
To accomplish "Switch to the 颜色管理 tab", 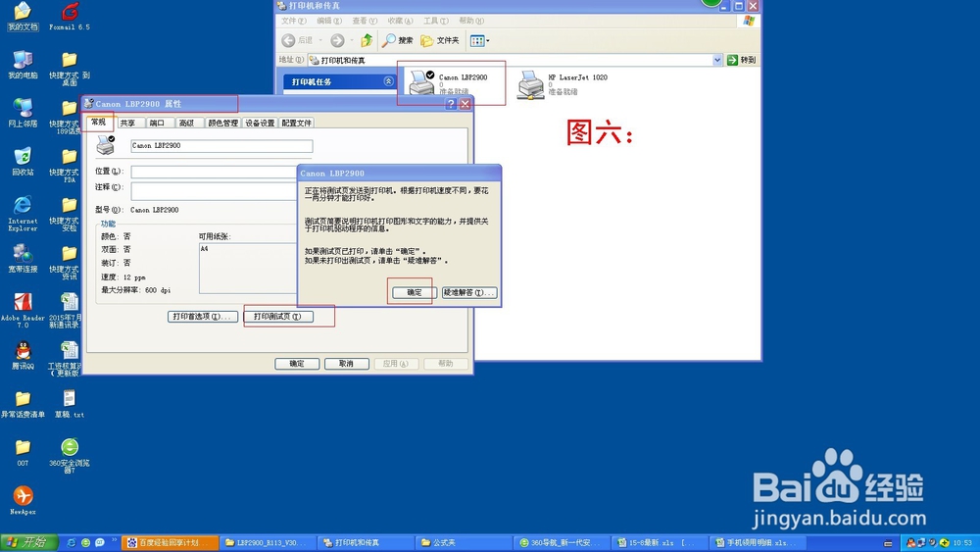I will coord(223,124).
